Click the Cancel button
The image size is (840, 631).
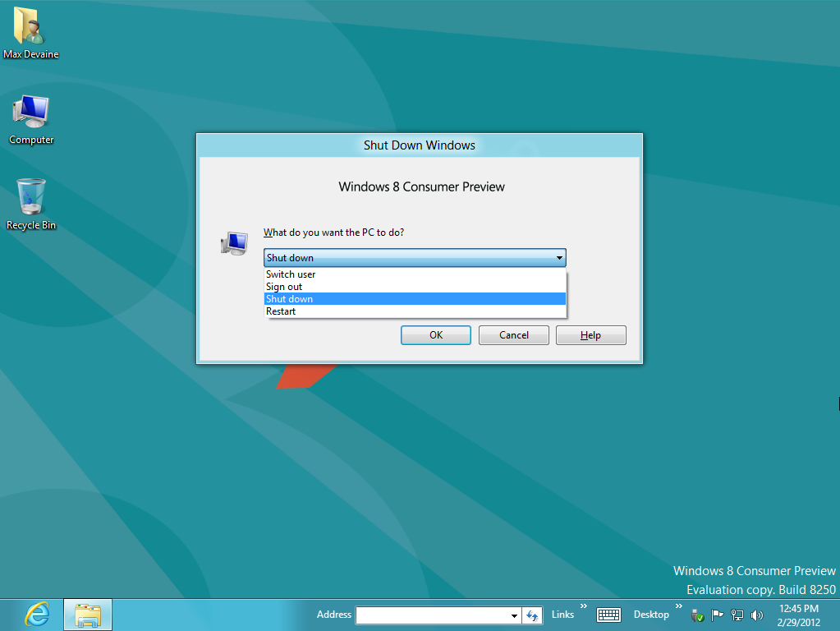point(514,335)
